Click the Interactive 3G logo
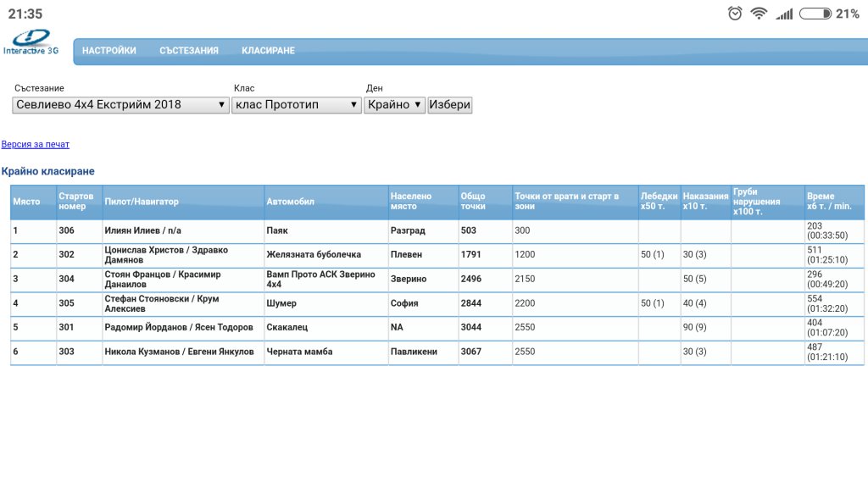This screenshot has width=868, height=488. 31,42
